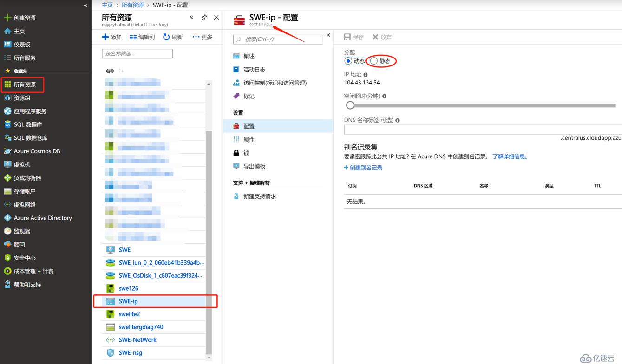Click Save (保存) button
The height and width of the screenshot is (364, 622).
[x=354, y=37]
